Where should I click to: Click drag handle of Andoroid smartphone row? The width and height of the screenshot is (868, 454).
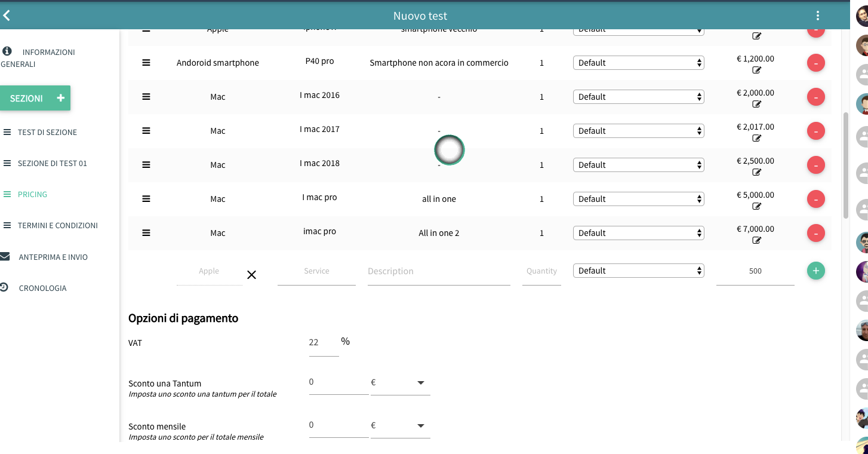point(146,63)
